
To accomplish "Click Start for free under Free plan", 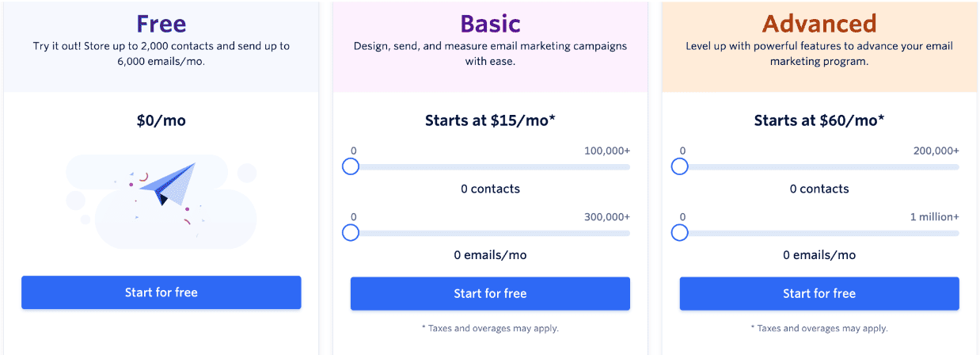I will [x=161, y=292].
